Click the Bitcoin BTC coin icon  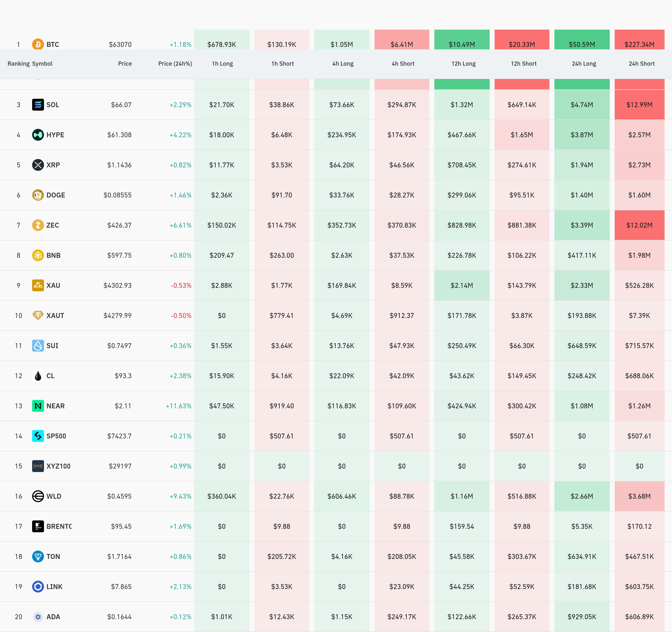(x=38, y=44)
